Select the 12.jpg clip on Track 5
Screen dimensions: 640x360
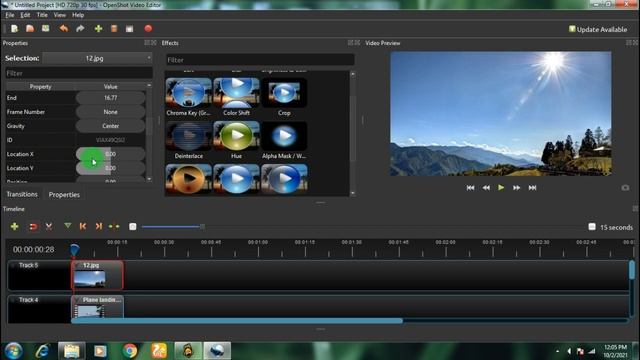(x=98, y=276)
